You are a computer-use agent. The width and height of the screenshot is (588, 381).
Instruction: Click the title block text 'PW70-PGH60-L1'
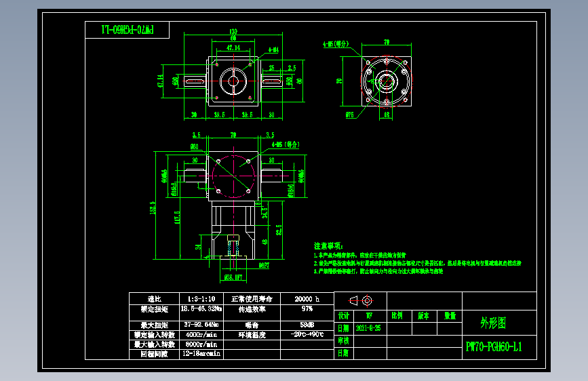pos(494,347)
